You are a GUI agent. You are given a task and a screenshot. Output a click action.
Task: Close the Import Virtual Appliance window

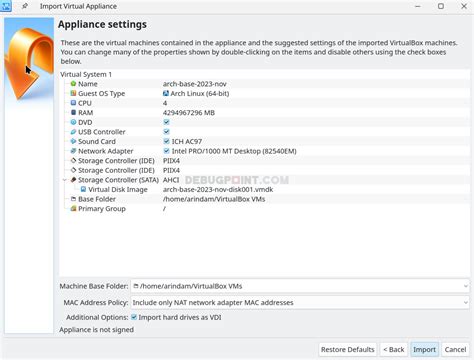click(x=464, y=6)
